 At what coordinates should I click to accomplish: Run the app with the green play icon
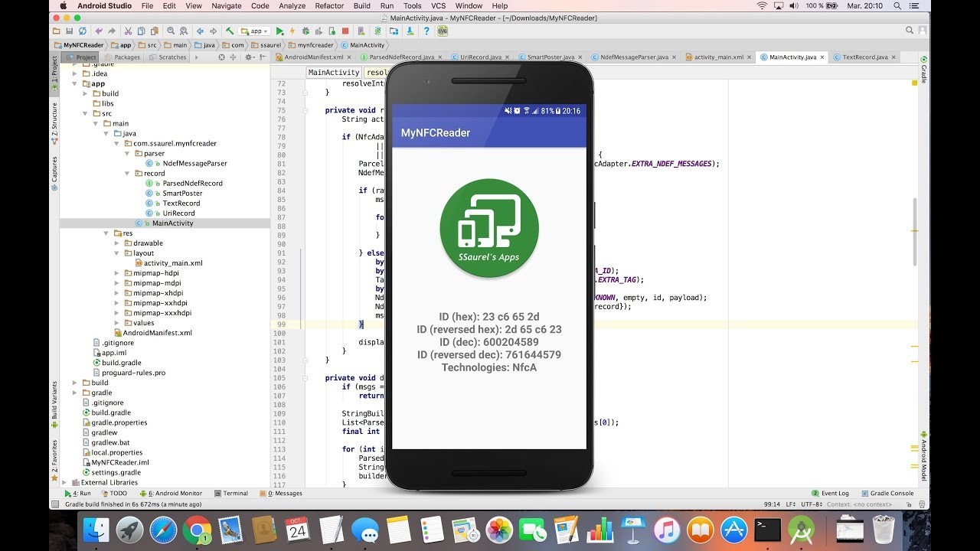tap(279, 31)
